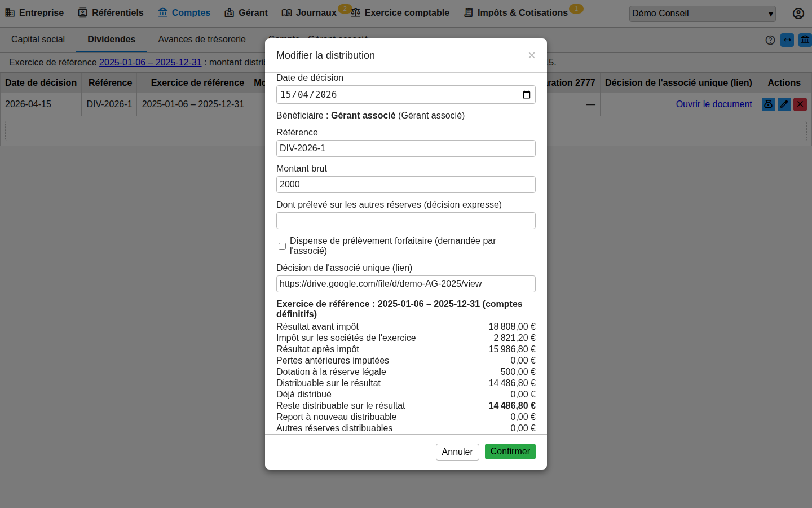The width and height of the screenshot is (812, 508).
Task: Click the Actions column header
Action: click(784, 83)
